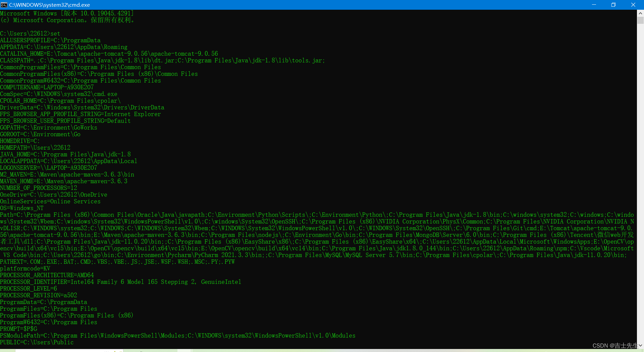The width and height of the screenshot is (644, 352).
Task: Click the GOPATH=C:\Environment\GoWorks line
Action: (49, 128)
